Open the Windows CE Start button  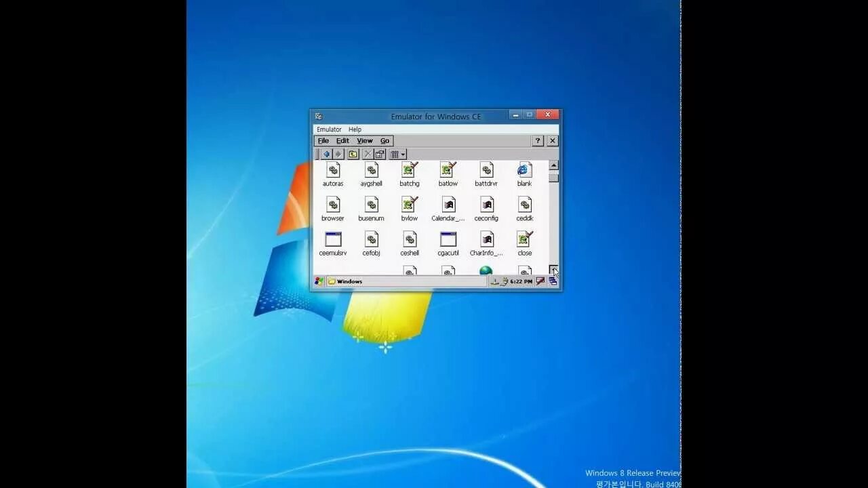[x=319, y=281]
